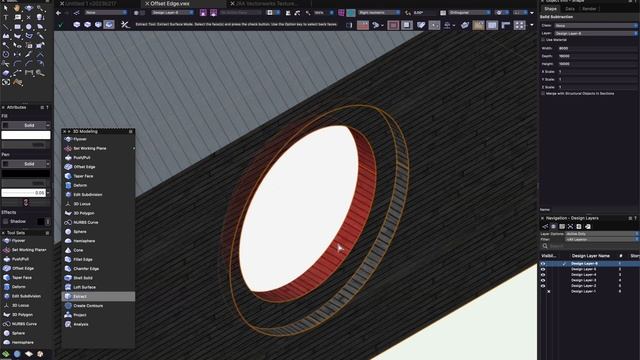Open the Right Isometric view dropdown
Viewport: 640px width, 360px height.
click(x=379, y=13)
